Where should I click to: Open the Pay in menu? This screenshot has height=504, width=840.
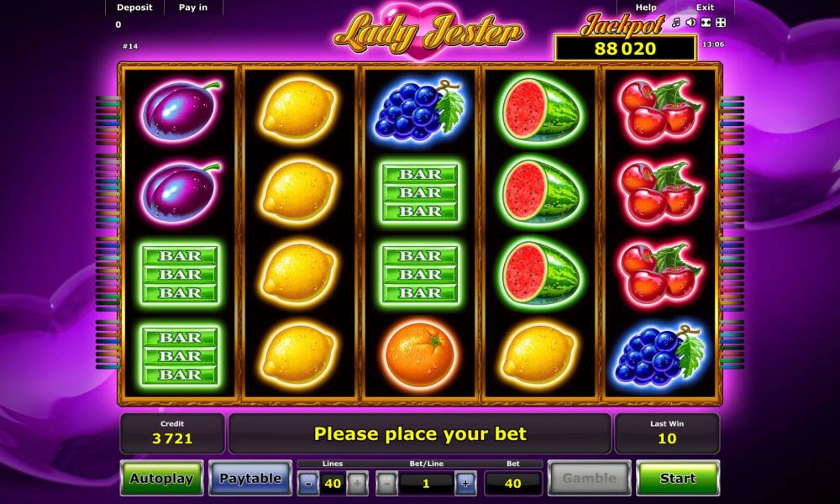[x=193, y=8]
